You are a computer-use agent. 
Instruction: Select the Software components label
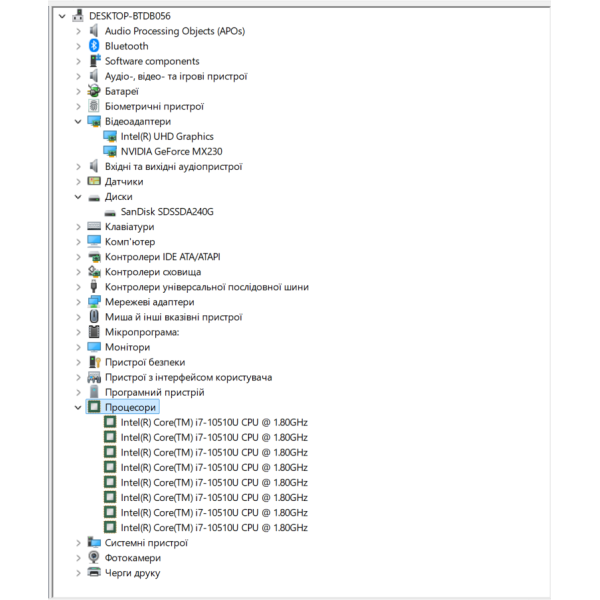(x=152, y=61)
